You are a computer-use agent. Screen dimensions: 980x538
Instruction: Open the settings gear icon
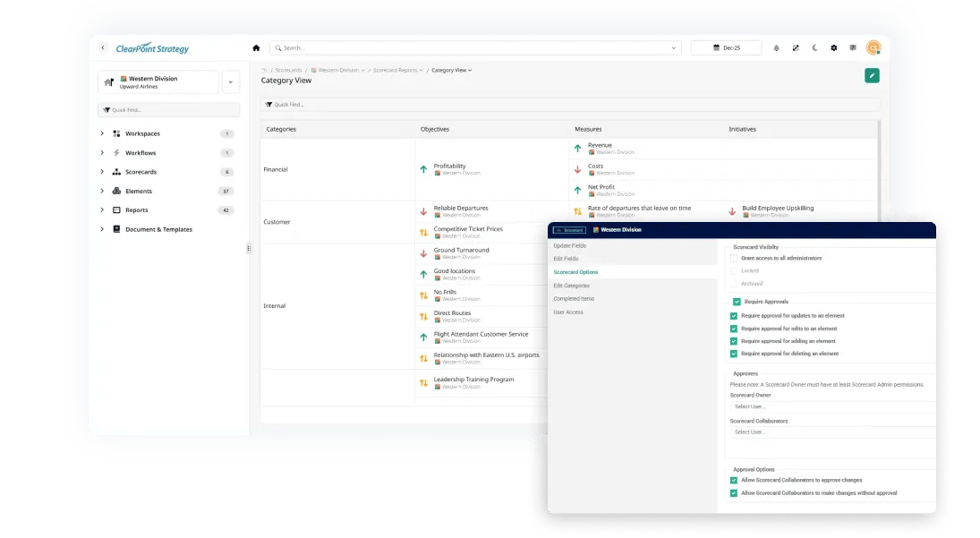pyautogui.click(x=834, y=48)
